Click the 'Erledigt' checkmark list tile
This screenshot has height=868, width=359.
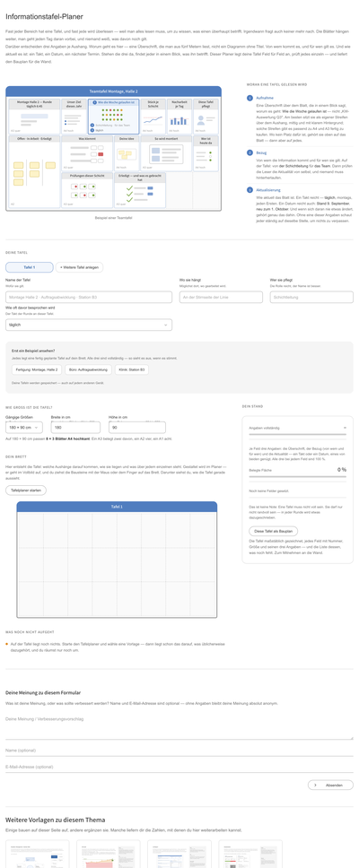[x=140, y=190]
